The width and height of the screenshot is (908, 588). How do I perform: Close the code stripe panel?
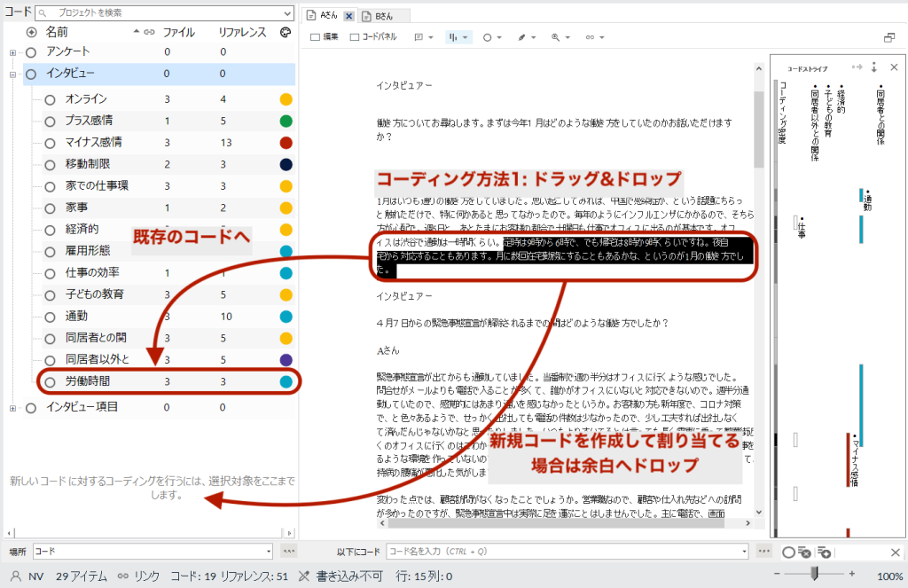pyautogui.click(x=894, y=67)
